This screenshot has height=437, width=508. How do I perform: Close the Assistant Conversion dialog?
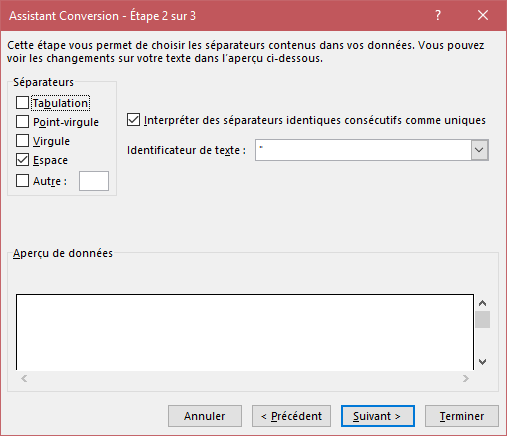pyautogui.click(x=483, y=15)
